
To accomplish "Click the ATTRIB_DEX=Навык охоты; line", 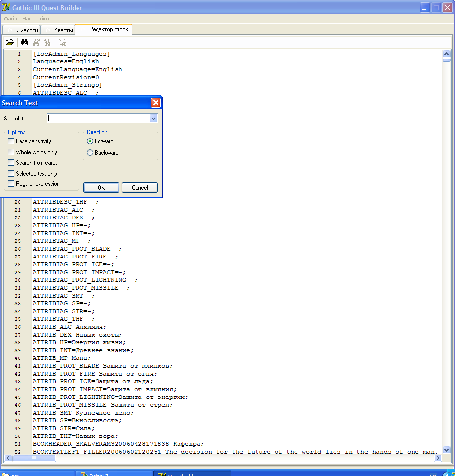I will (77, 335).
